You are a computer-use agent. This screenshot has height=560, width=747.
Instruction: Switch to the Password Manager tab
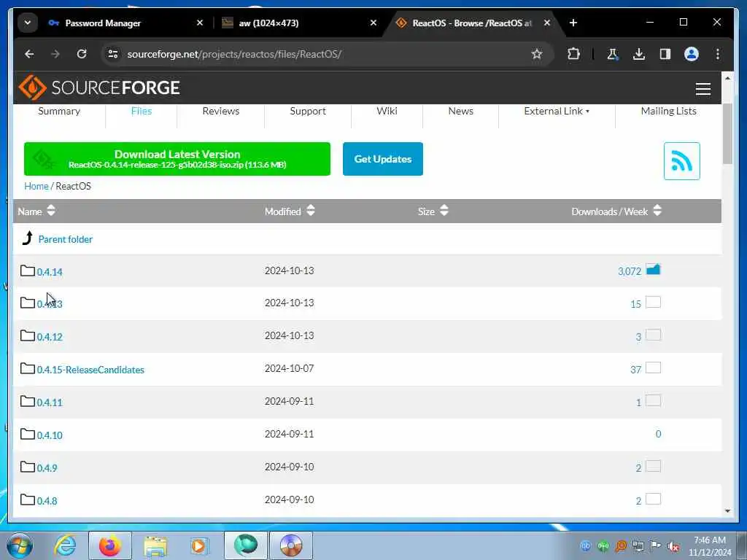[103, 23]
